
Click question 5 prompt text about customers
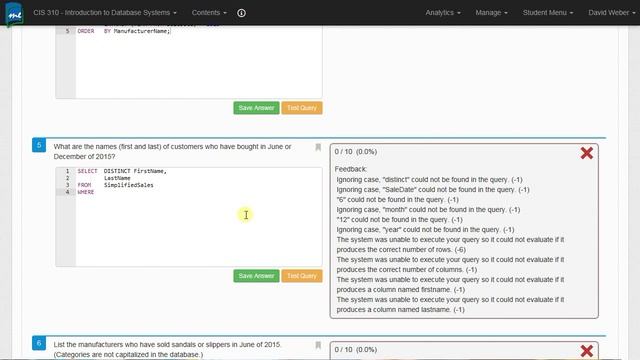173,151
